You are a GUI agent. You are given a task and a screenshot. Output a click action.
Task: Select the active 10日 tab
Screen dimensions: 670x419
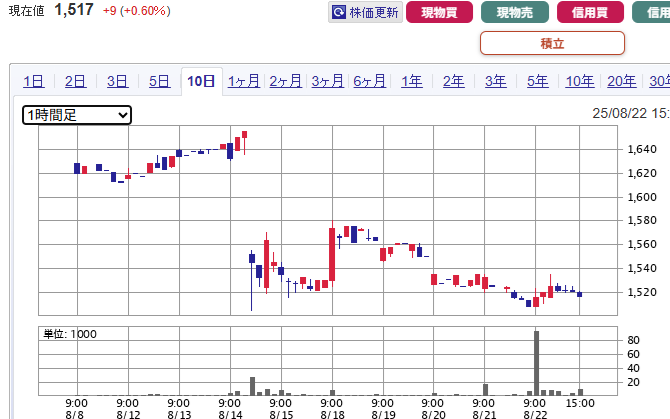click(x=201, y=81)
